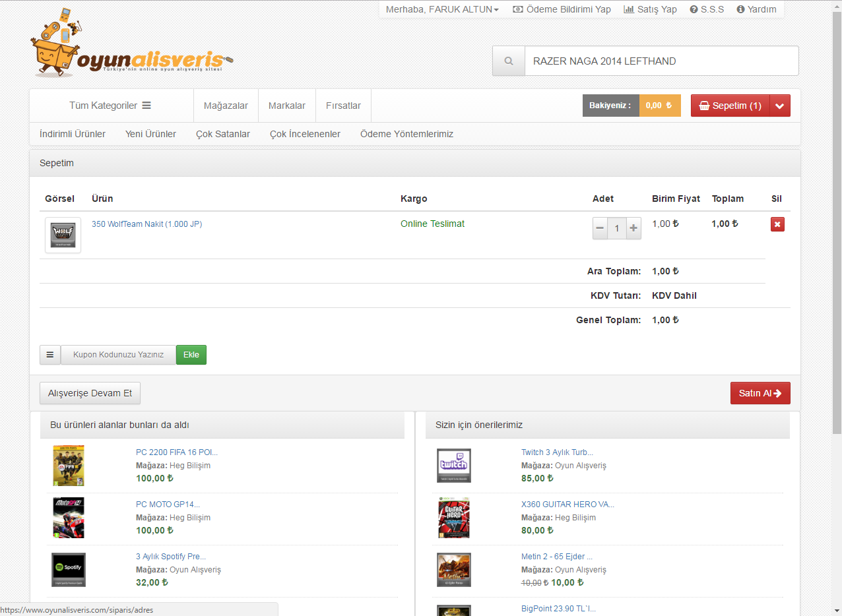Image resolution: width=842 pixels, height=616 pixels.
Task: Open PC MOTO GP14... link
Action: (x=168, y=505)
